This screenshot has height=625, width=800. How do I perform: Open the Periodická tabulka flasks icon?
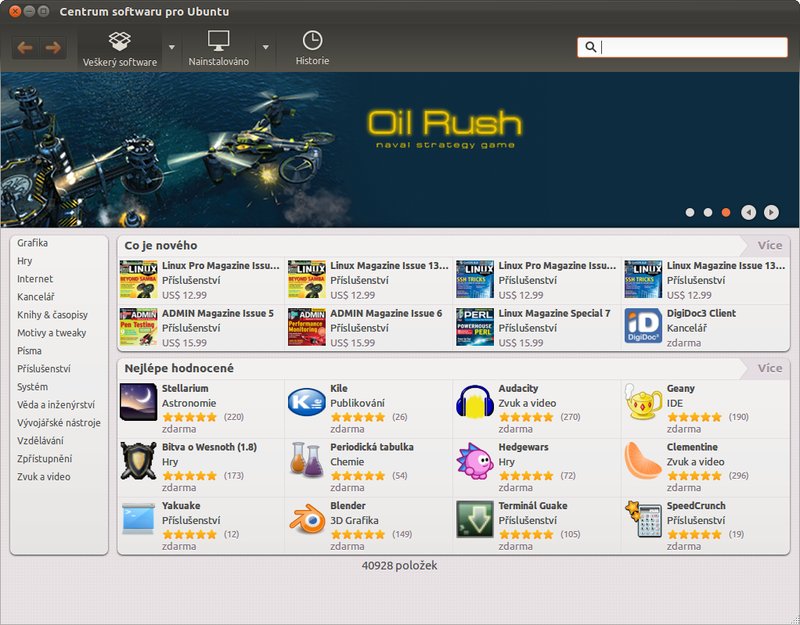pos(307,461)
